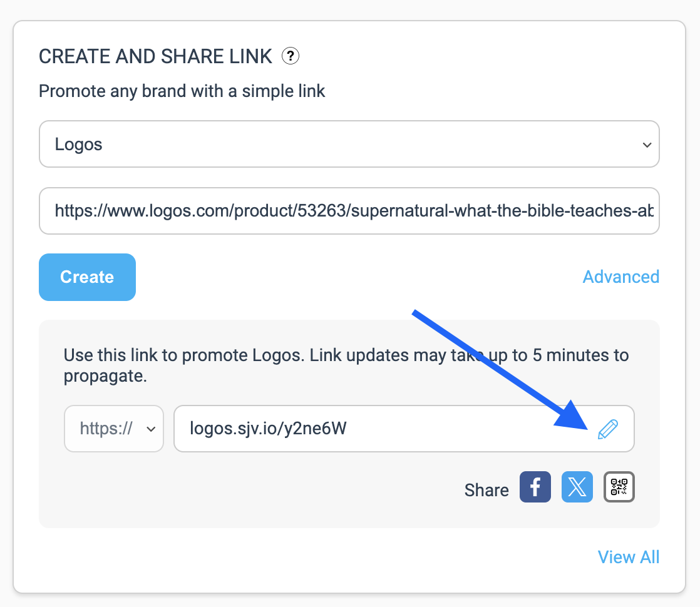Expand the https:// protocol selector
700x607 pixels.
tap(114, 429)
